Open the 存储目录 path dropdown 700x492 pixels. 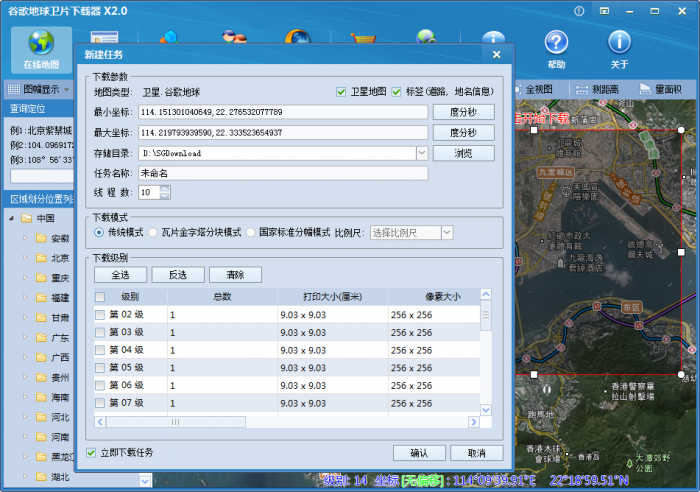[422, 153]
